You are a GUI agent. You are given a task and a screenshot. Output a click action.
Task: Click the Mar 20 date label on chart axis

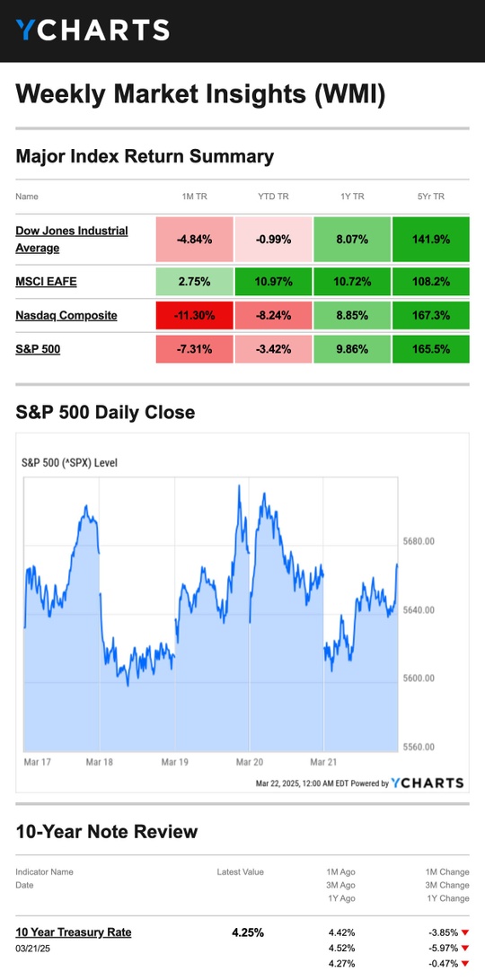point(249,762)
